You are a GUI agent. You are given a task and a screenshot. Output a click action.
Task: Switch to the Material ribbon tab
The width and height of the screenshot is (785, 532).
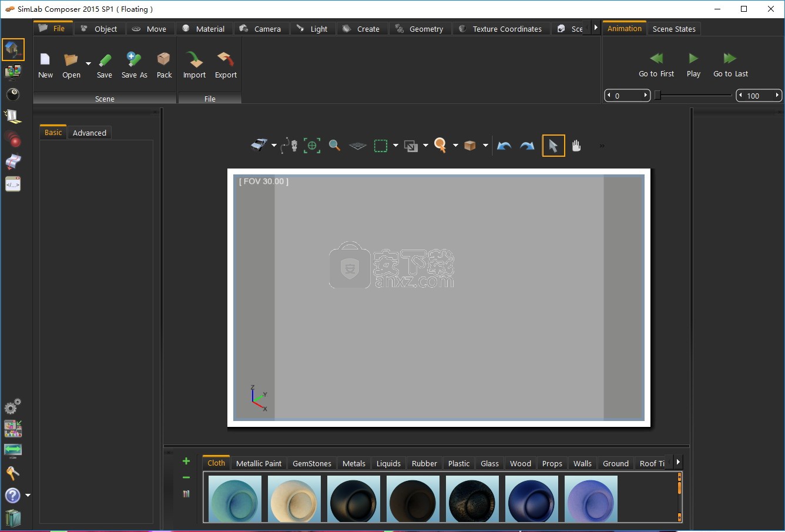[x=203, y=29]
